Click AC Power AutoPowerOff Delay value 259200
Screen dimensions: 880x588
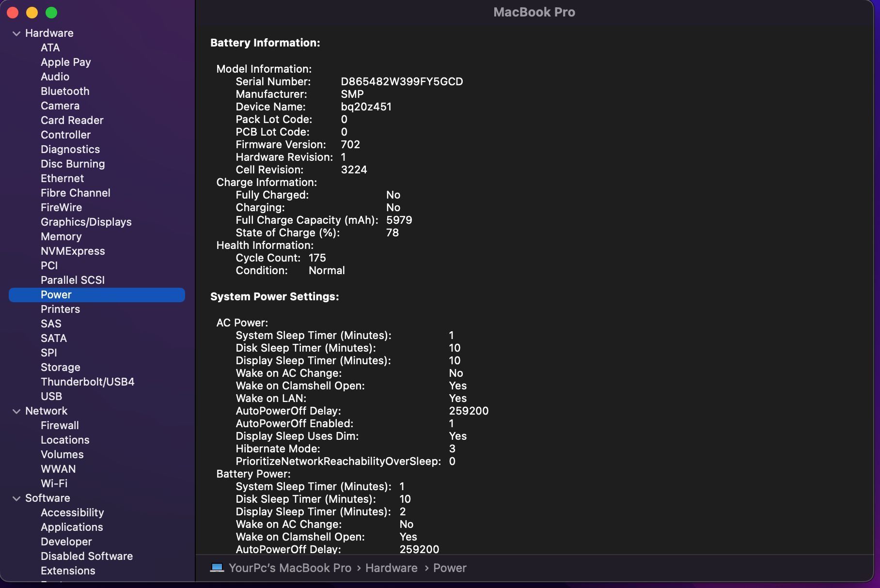(469, 411)
